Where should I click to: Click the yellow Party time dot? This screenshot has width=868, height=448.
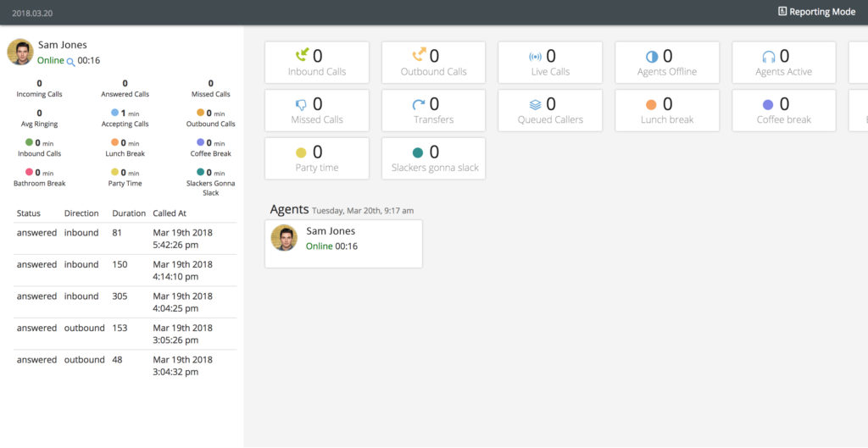tap(301, 153)
